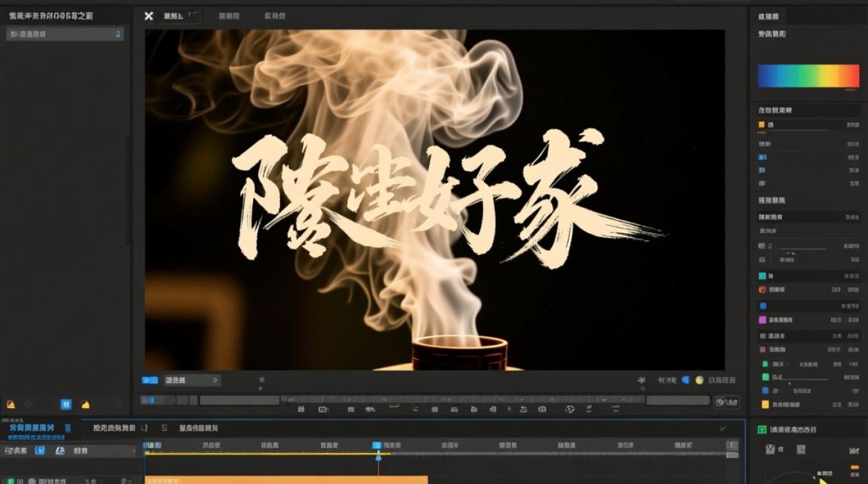Screen dimensions: 868x484
Task: Click the white X icon above the preview
Action: [x=149, y=16]
